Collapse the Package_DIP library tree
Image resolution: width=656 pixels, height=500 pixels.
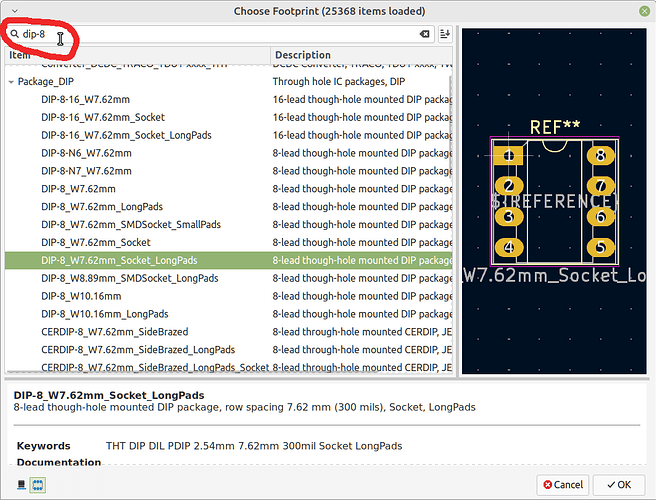11,82
